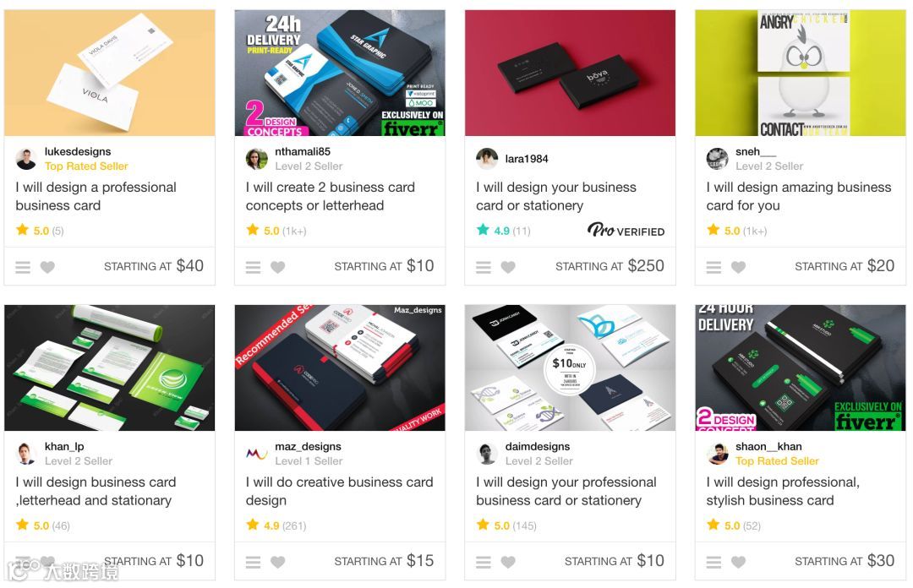
Task: Click the sneh__ seller name
Action: (755, 151)
